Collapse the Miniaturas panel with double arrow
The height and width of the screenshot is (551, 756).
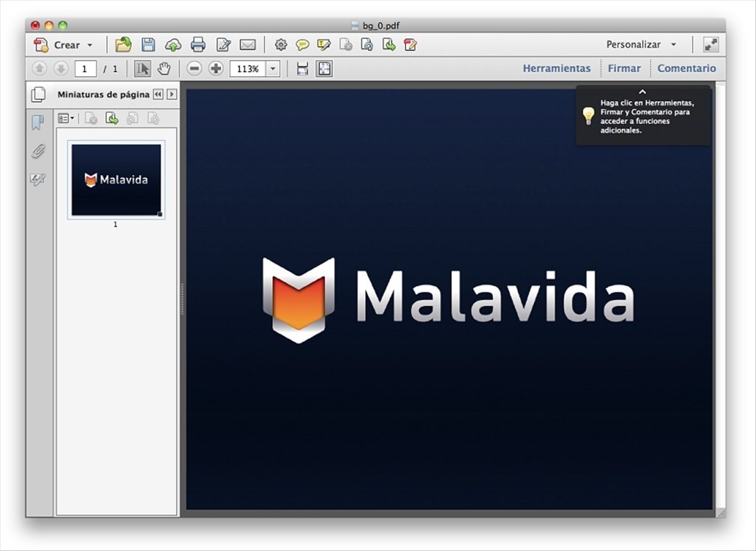tap(157, 95)
